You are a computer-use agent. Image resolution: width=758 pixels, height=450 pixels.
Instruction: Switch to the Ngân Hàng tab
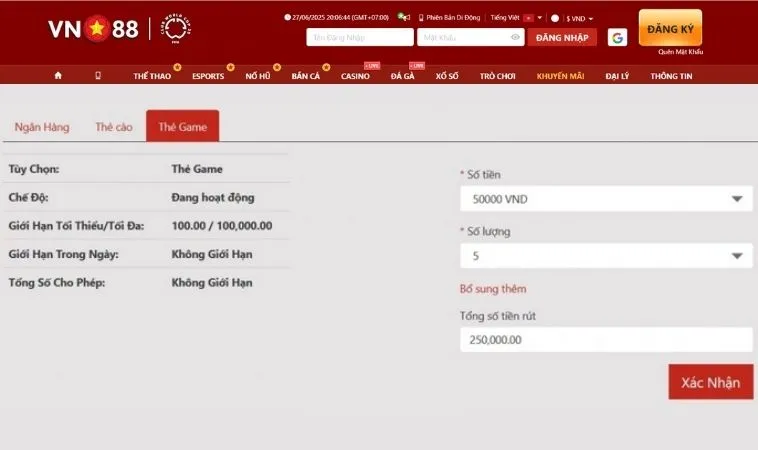[42, 127]
